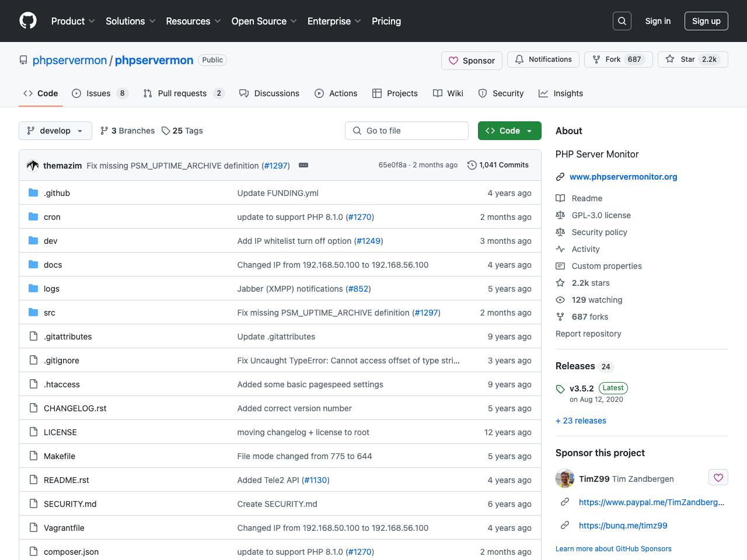Switch to the Wiki tab
Viewport: 747px width, 560px height.
pos(448,93)
